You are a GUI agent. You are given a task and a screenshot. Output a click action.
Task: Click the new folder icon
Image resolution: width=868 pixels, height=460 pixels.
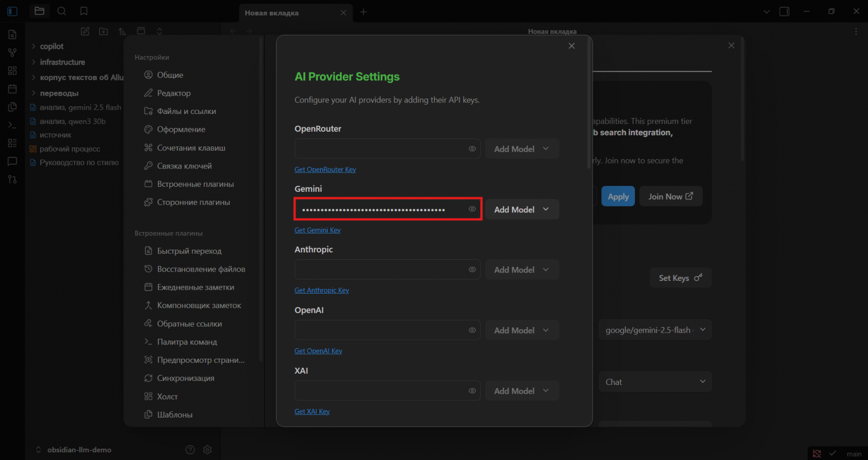coord(103,32)
